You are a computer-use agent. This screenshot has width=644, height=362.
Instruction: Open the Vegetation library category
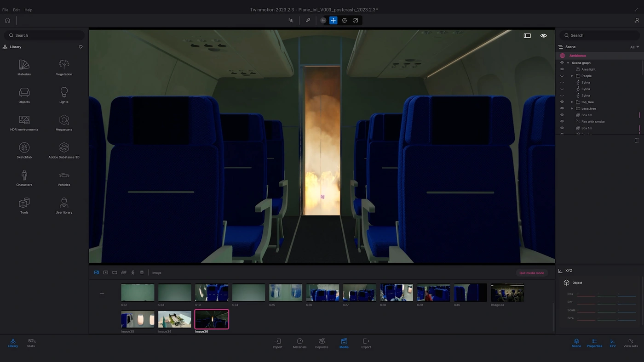64,67
